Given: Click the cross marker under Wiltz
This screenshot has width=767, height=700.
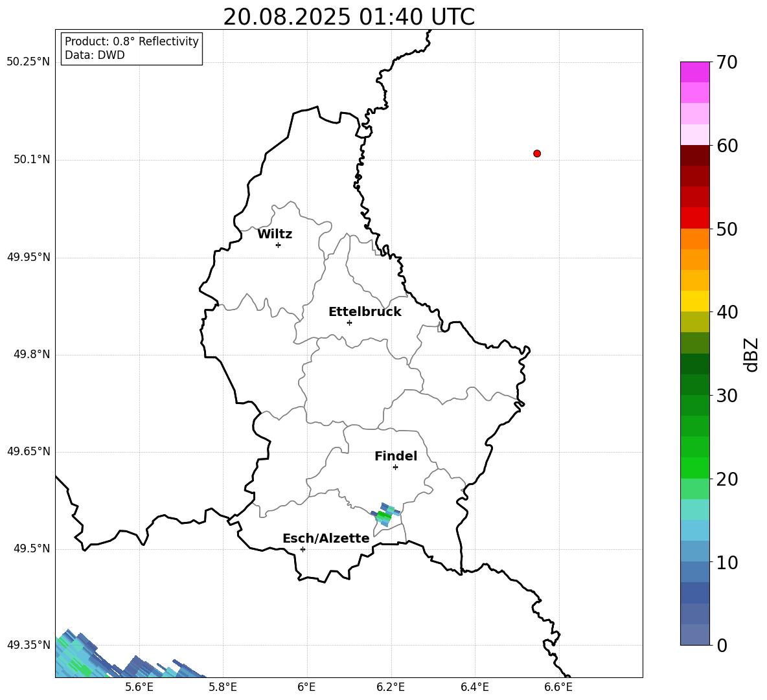Looking at the screenshot, I should coord(279,245).
